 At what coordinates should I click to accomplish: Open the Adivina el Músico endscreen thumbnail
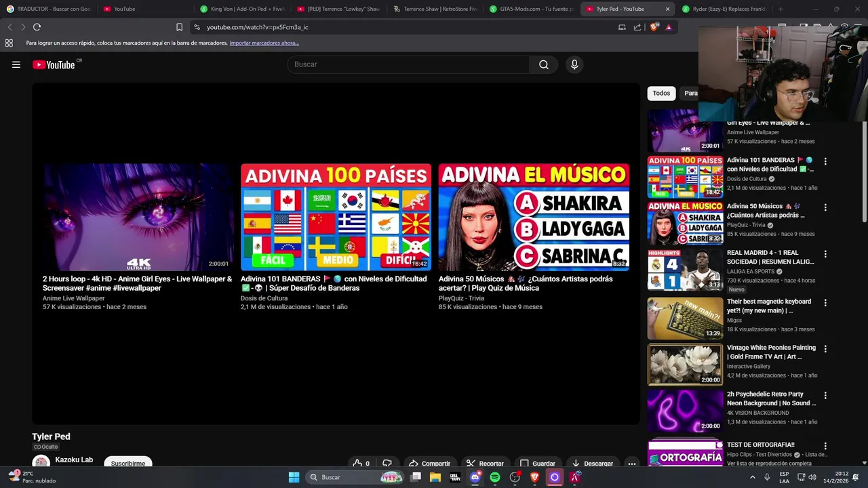click(534, 217)
